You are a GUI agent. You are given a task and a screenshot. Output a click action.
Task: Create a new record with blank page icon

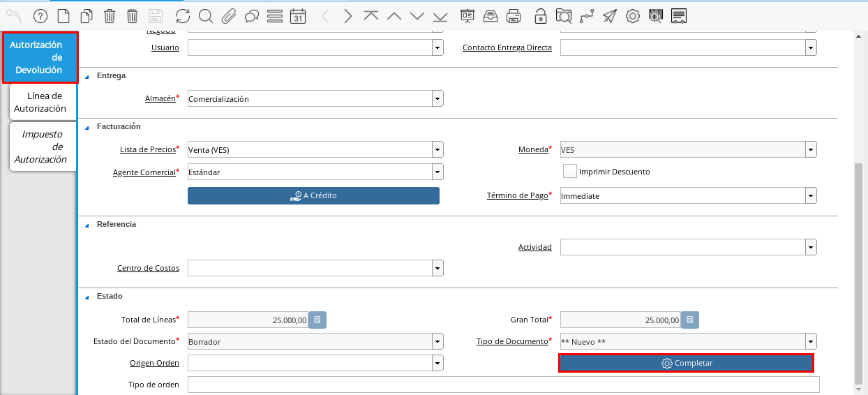63,15
